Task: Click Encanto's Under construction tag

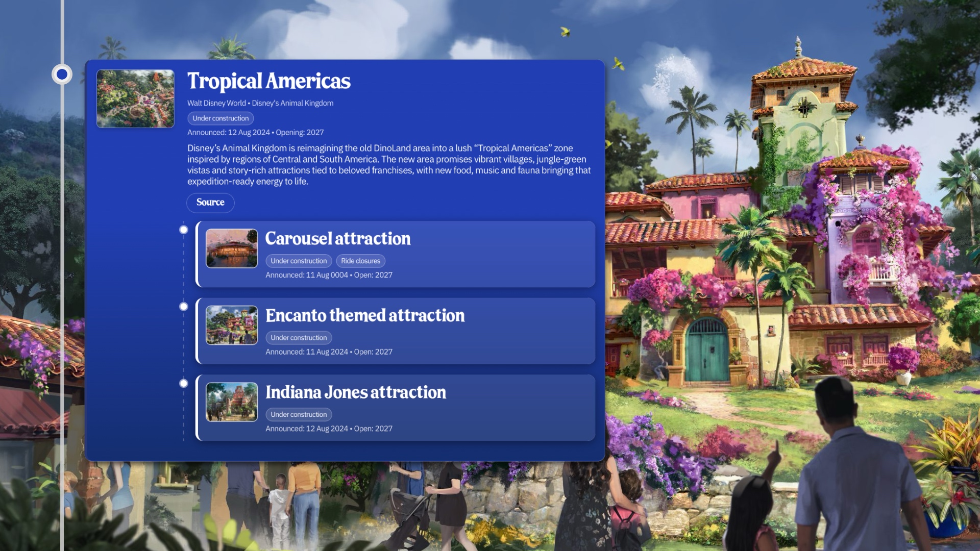Action: click(x=299, y=338)
